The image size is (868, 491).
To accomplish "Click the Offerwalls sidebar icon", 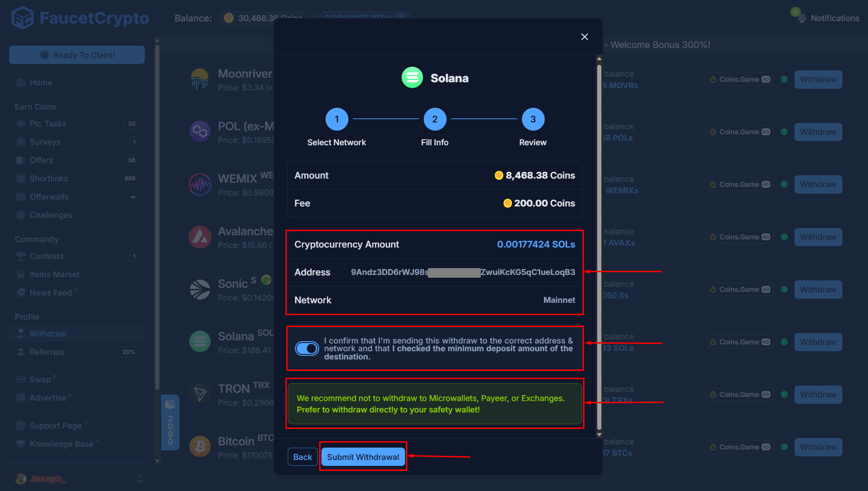I will click(x=21, y=197).
